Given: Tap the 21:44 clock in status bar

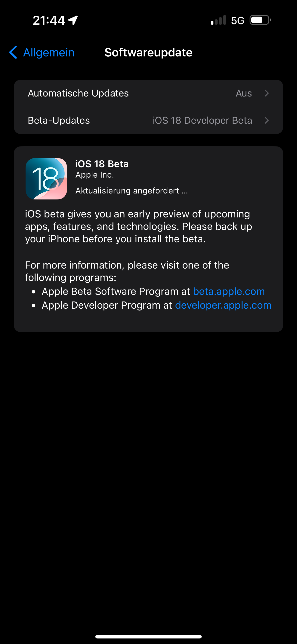Looking at the screenshot, I should 49,20.
